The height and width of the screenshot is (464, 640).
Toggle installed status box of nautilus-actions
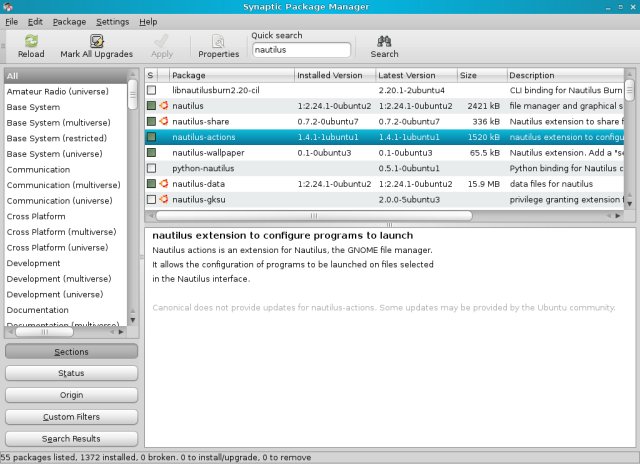click(151, 137)
